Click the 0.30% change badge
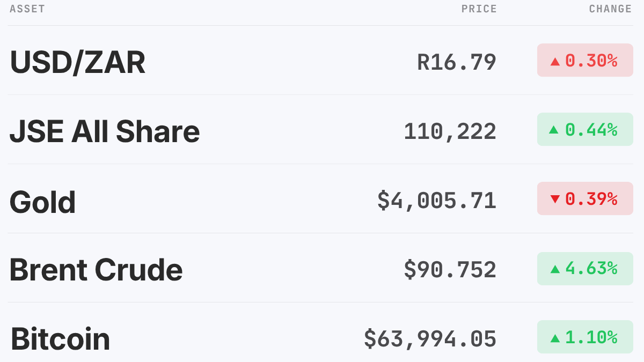644x362 pixels. click(x=585, y=60)
